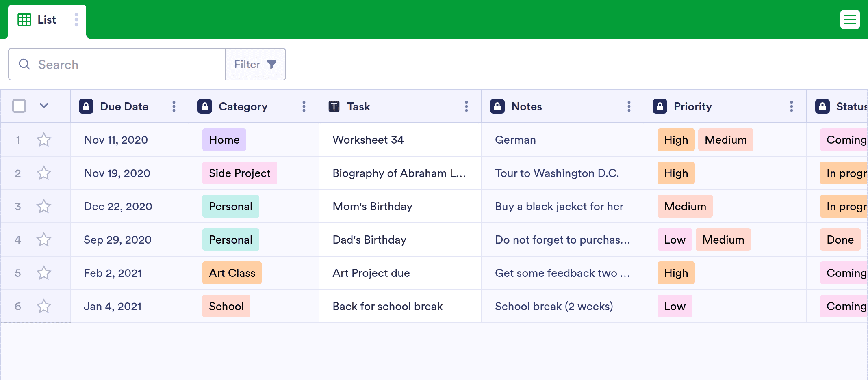Click the Due Date column header

(124, 106)
